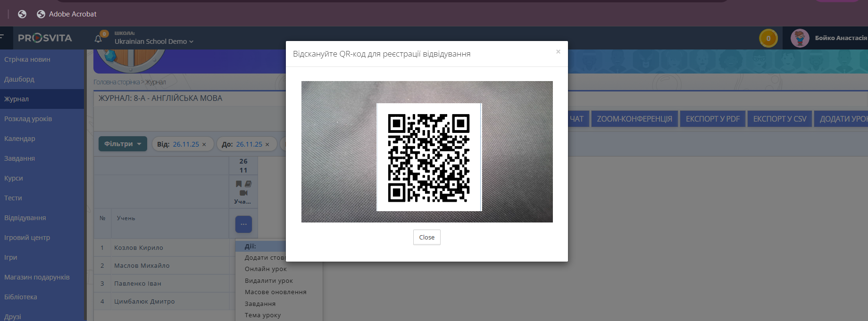This screenshot has width=868, height=321.
Task: Open Розклад уроків in the sidebar
Action: coord(28,119)
